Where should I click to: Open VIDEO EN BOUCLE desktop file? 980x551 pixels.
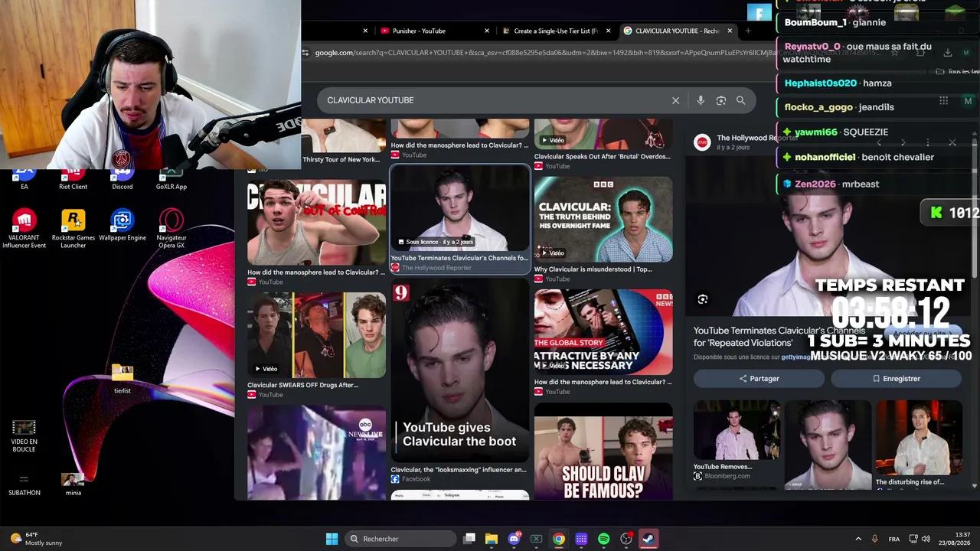(x=24, y=435)
